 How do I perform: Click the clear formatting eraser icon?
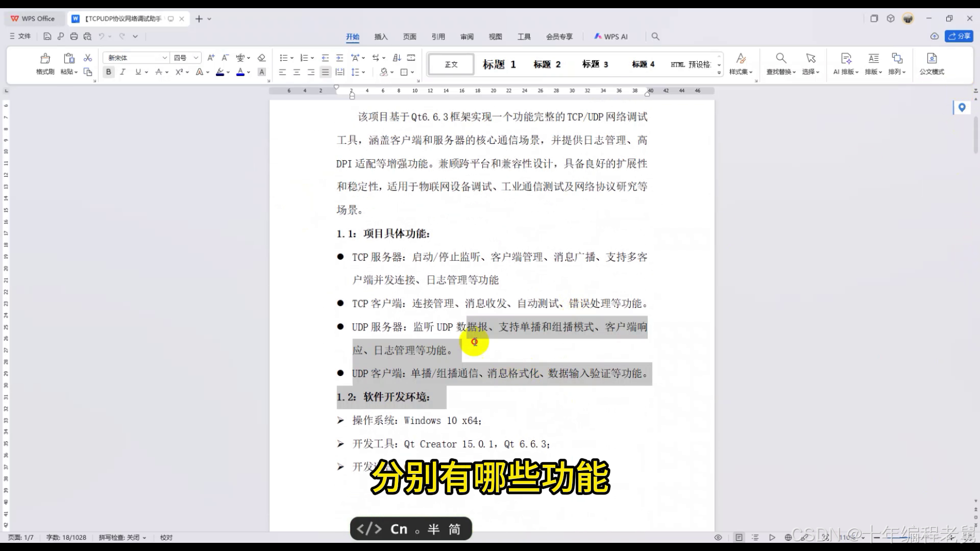tap(261, 58)
